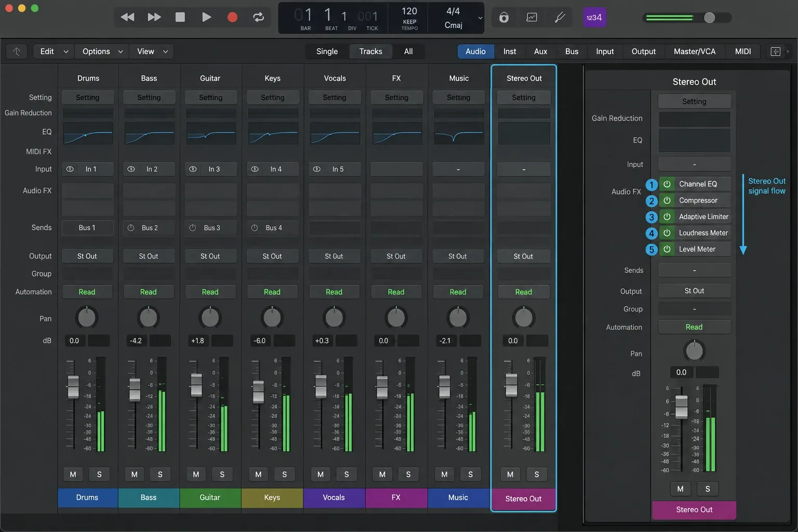Click the rewind transport button
This screenshot has height=532, width=798.
click(x=127, y=17)
